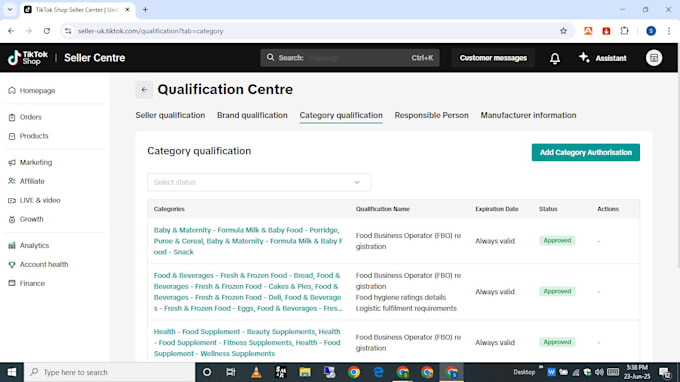The image size is (680, 382).
Task: Open browser extensions puzzle icon
Action: [x=624, y=31]
